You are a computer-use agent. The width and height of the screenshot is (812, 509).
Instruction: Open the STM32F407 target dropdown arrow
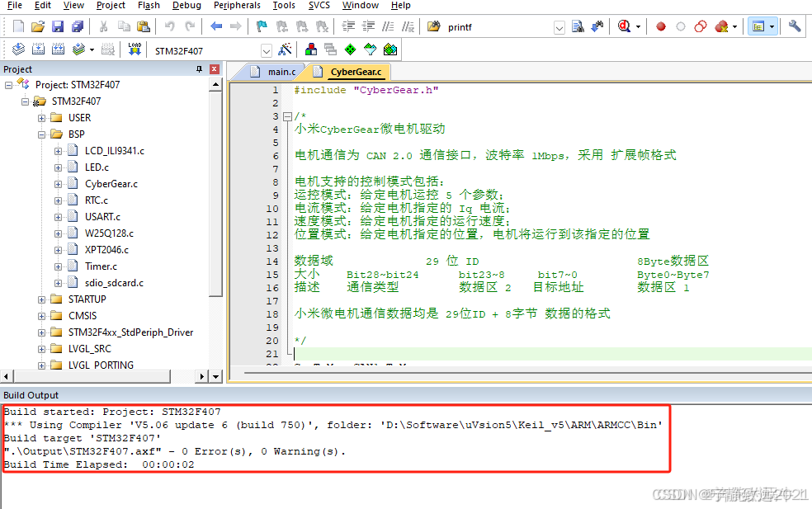tap(267, 51)
